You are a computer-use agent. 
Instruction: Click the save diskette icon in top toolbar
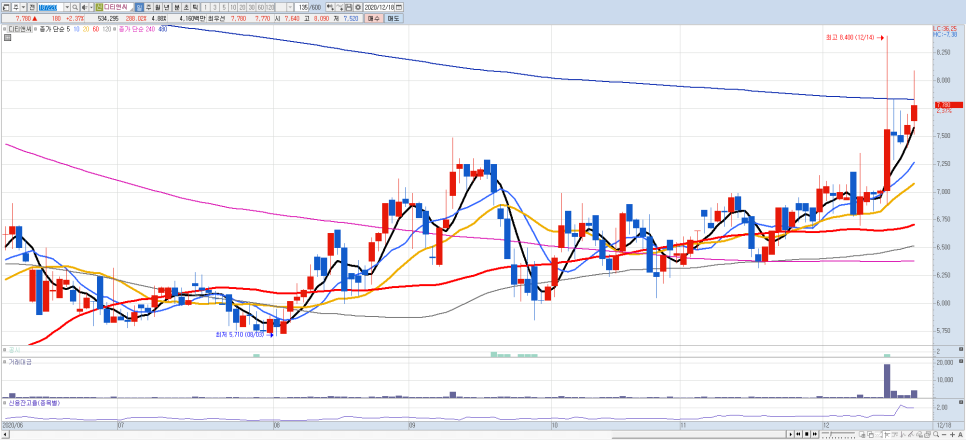click(x=349, y=7)
